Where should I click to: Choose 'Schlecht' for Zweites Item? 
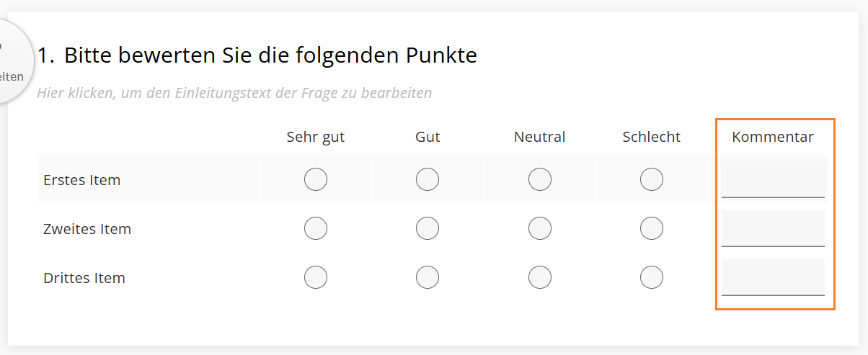pos(652,228)
